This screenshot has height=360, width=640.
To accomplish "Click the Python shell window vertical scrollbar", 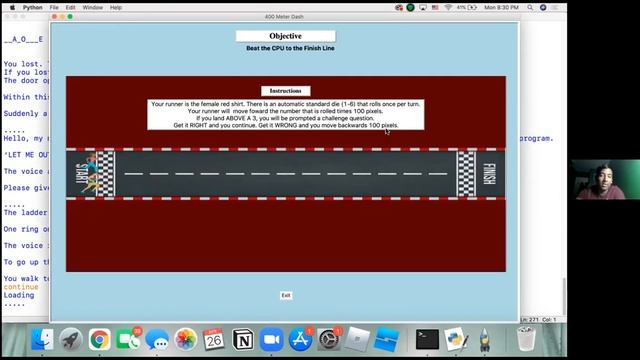I will click(x=564, y=297).
